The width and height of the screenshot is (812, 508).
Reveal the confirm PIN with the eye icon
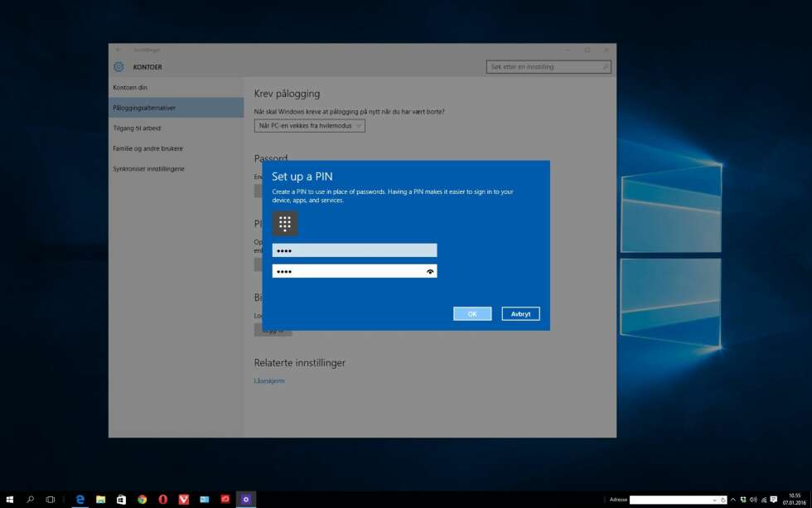coord(430,271)
